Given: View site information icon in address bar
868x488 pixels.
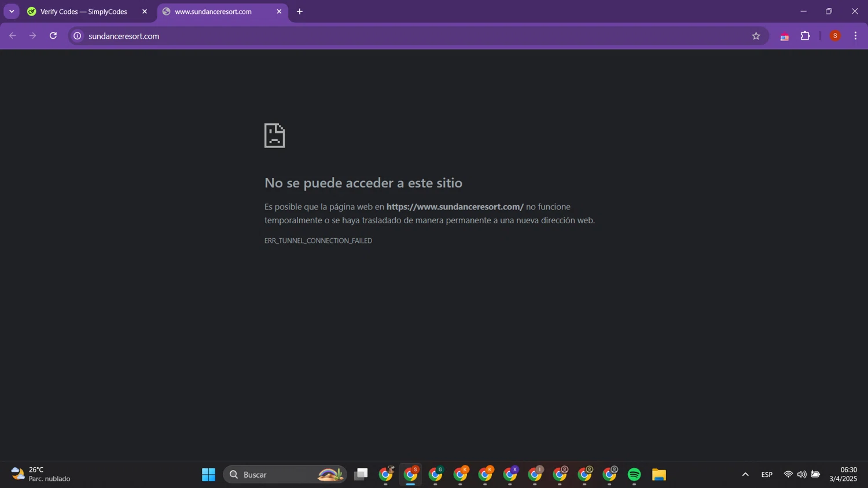Looking at the screenshot, I should (77, 36).
